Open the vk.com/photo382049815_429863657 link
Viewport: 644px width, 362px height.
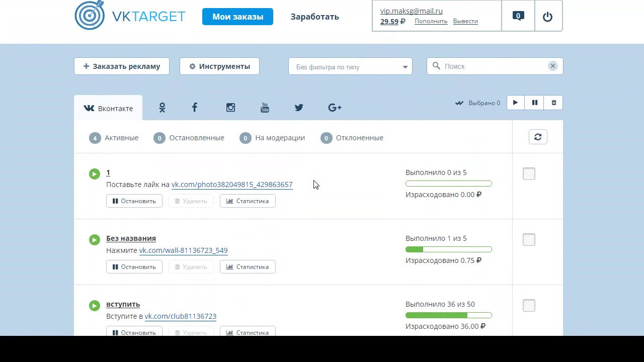pyautogui.click(x=232, y=185)
